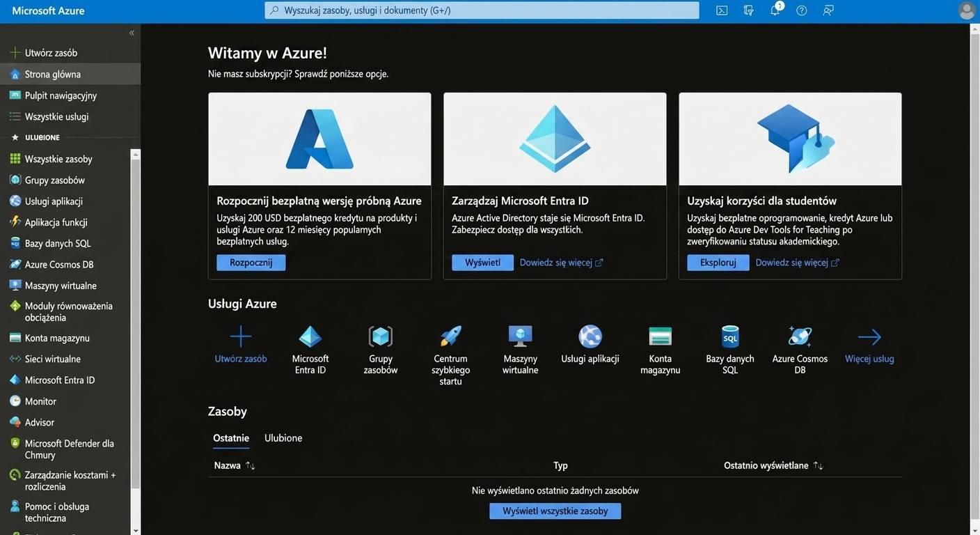Click Konta magazynu sidebar icon

15,338
